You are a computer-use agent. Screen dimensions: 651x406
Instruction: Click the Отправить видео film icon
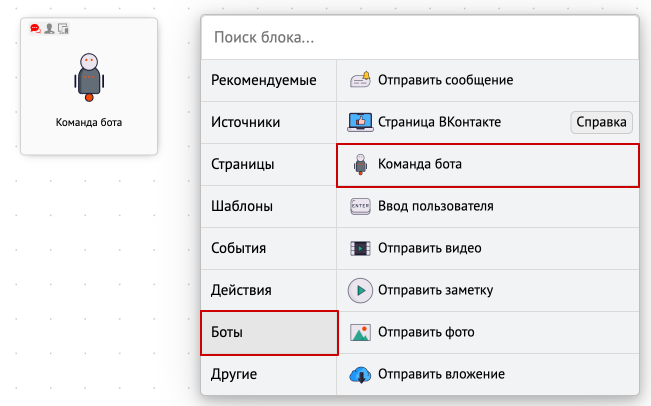360,248
